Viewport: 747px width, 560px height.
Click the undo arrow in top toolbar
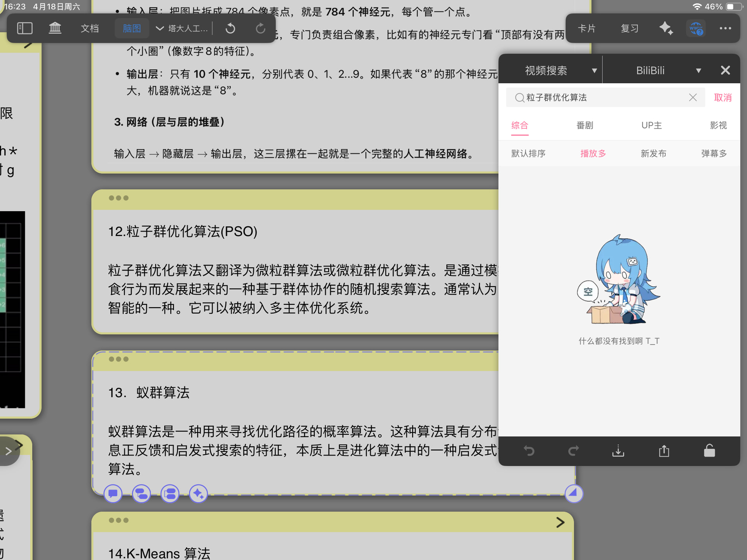point(230,28)
